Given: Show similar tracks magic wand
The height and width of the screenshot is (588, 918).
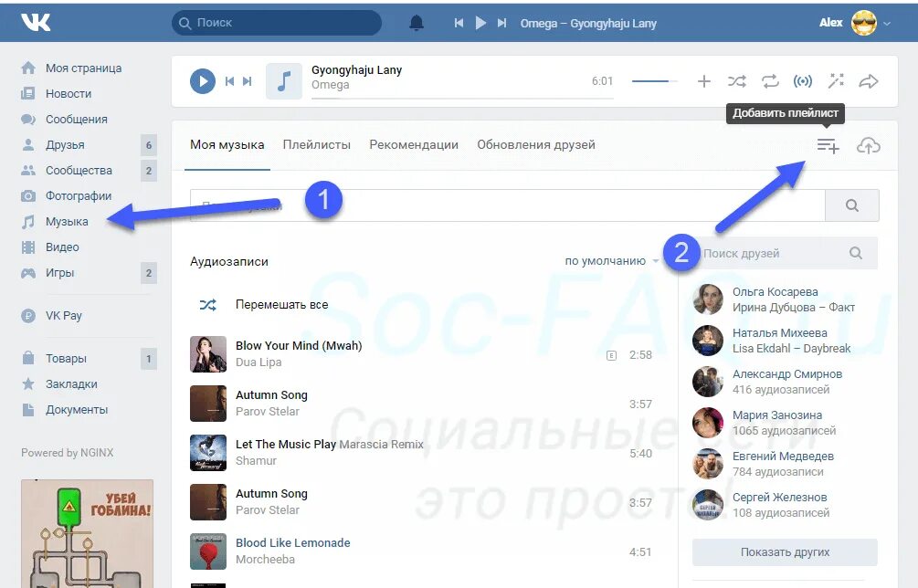Looking at the screenshot, I should pyautogui.click(x=836, y=80).
